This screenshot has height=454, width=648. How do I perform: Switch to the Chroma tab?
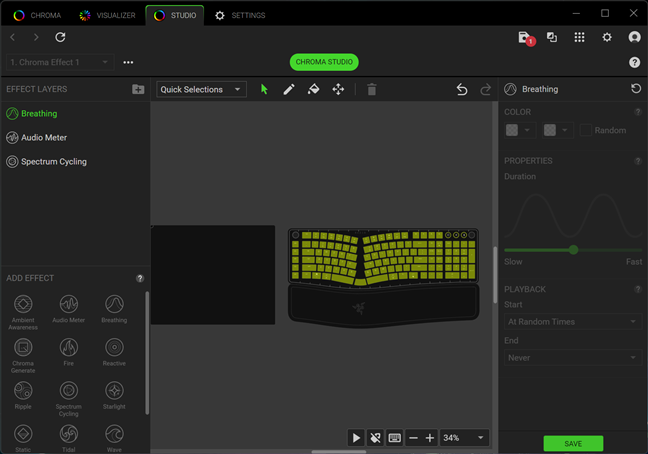pos(38,15)
